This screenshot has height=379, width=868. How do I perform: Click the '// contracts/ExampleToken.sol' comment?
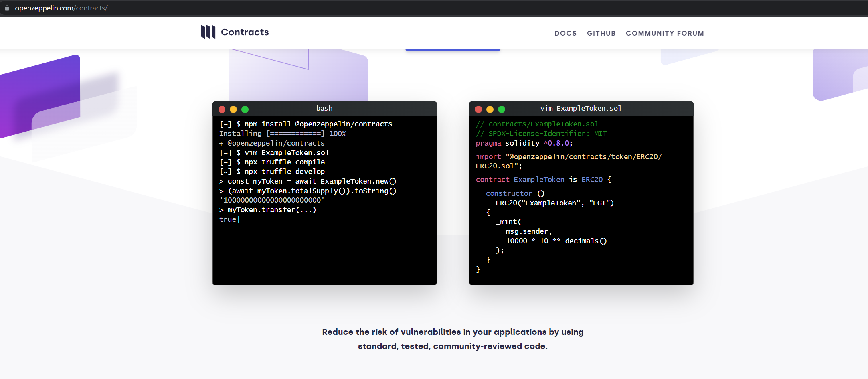(x=537, y=124)
